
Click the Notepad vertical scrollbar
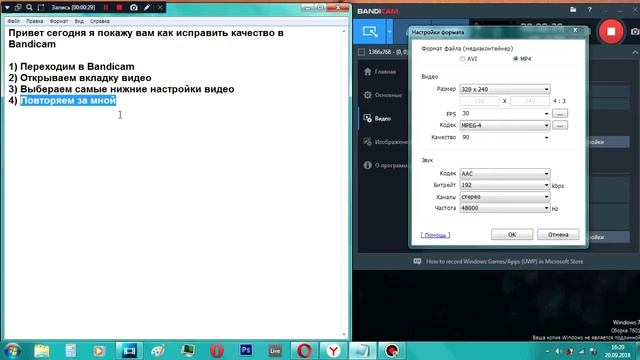[344, 182]
